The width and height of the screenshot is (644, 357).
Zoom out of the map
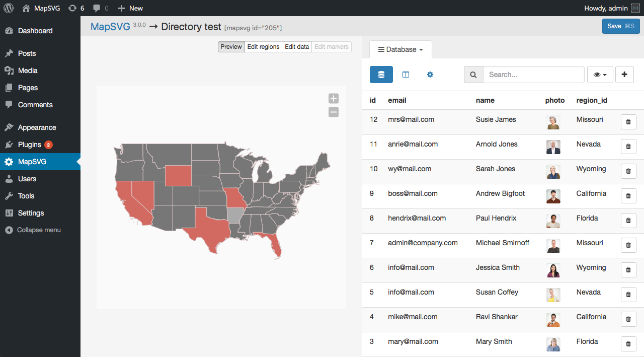coord(334,112)
